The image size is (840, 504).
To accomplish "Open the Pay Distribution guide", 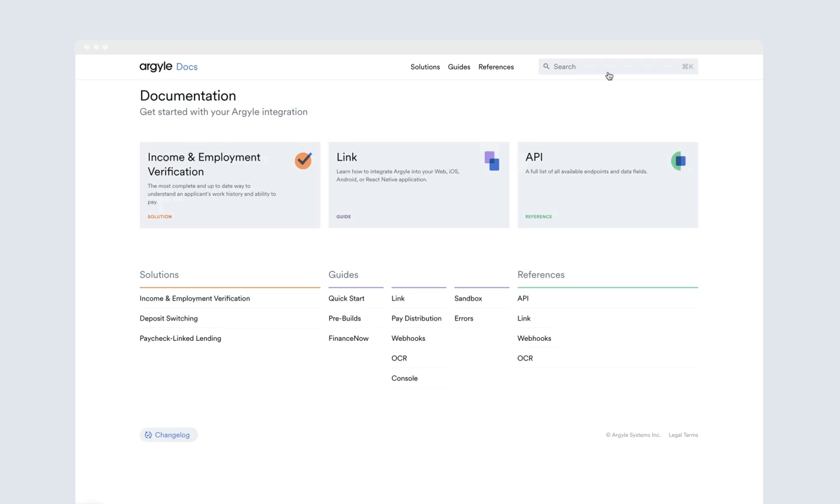I will [x=416, y=319].
